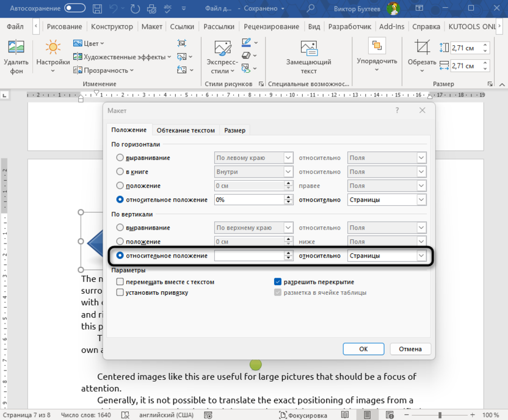Switch to the 'Обтекание текстом' tab
Viewport: 508px width, 420px height.
pos(186,130)
